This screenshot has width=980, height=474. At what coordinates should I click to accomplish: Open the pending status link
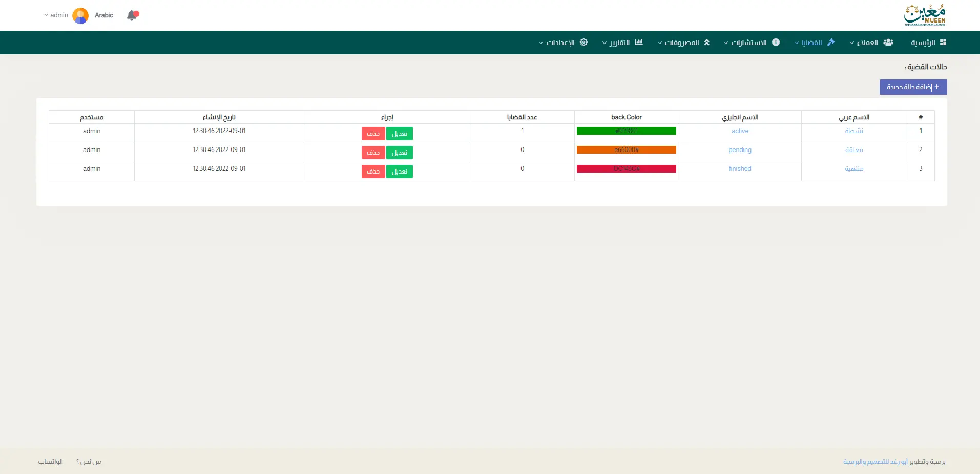coord(740,150)
